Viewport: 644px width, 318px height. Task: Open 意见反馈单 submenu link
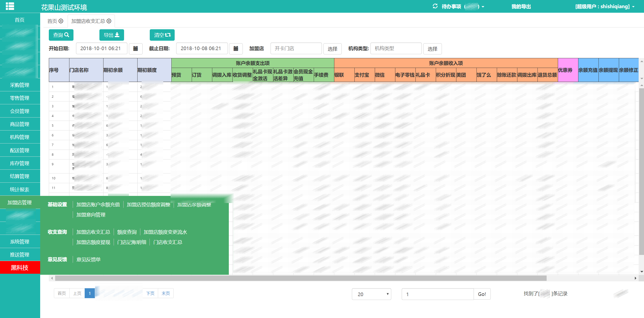[88, 259]
